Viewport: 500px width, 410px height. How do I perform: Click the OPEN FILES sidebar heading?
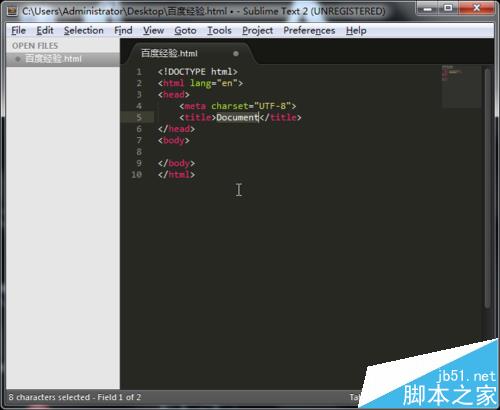pos(35,46)
